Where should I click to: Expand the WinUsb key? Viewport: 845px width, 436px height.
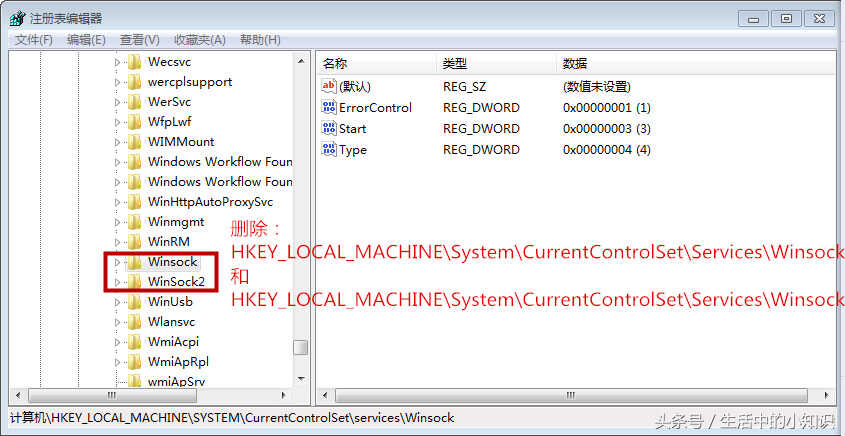point(118,302)
